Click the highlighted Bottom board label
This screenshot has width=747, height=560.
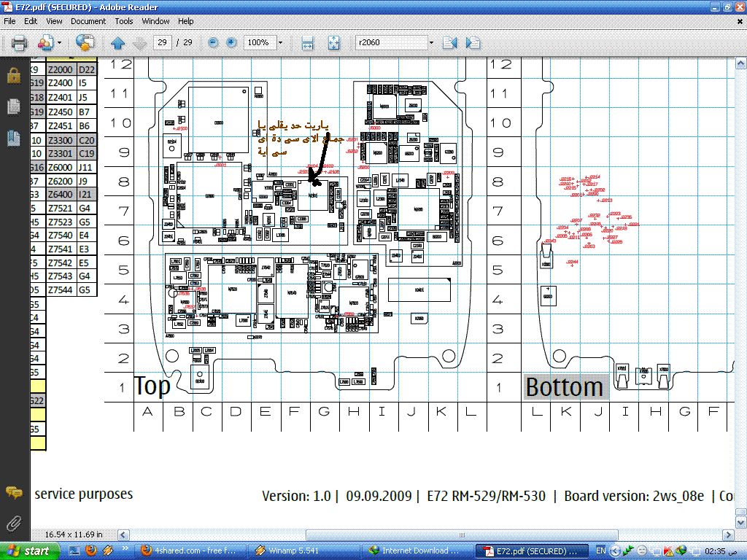(x=565, y=386)
